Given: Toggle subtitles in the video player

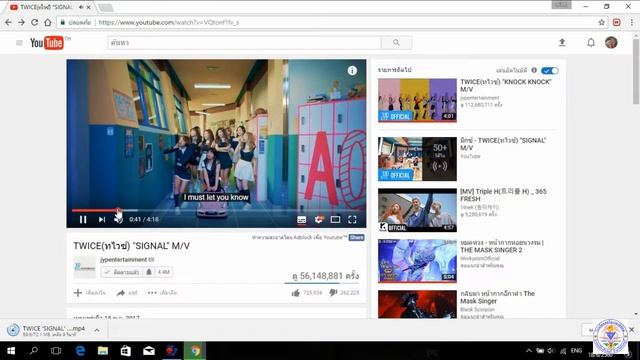Looking at the screenshot, I should coord(302,220).
